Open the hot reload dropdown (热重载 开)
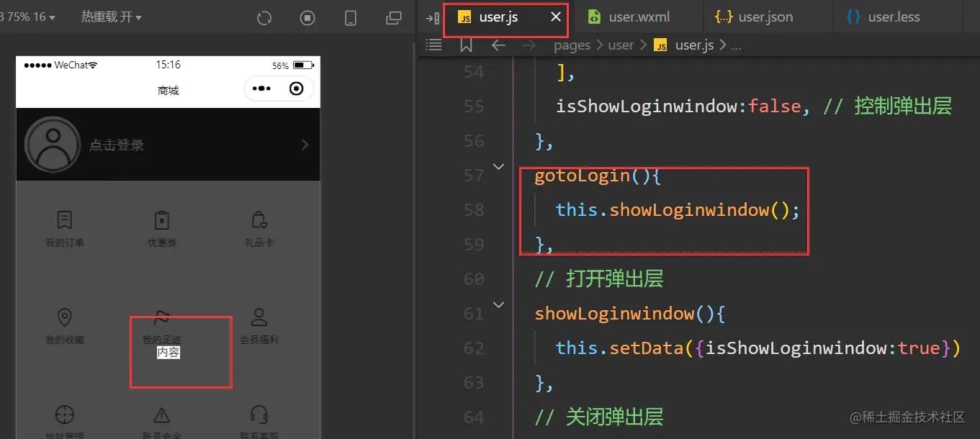Image resolution: width=980 pixels, height=439 pixels. coord(112,17)
